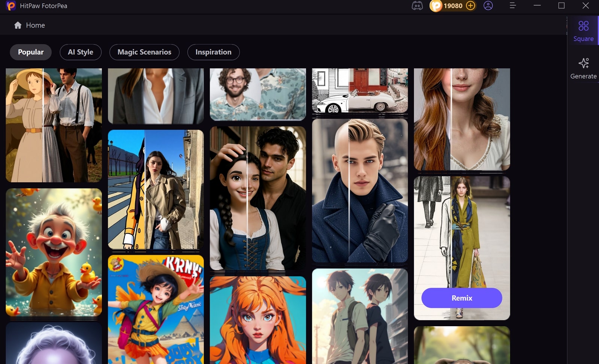The height and width of the screenshot is (364, 599).
Task: Open the hamburger menu icon
Action: 513,6
